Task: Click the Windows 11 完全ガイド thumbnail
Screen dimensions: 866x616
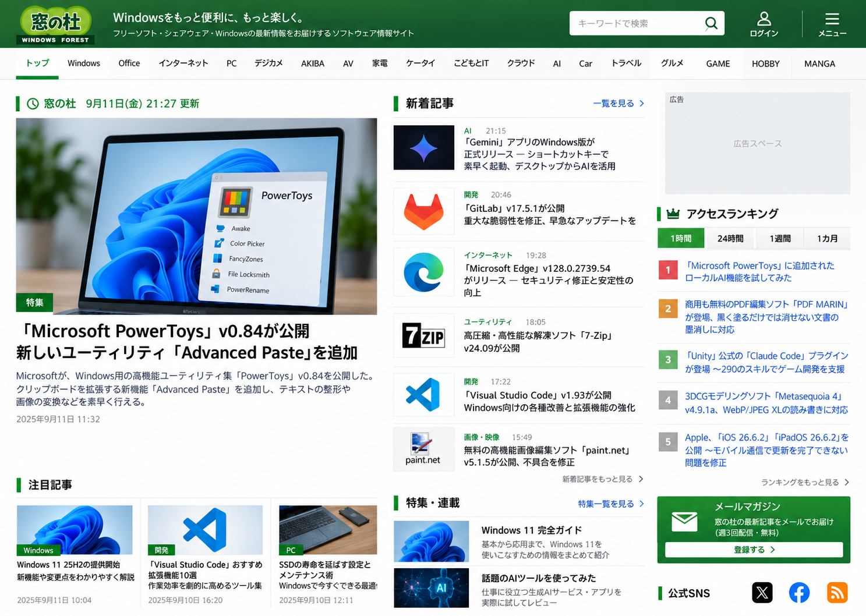Action: 431,541
